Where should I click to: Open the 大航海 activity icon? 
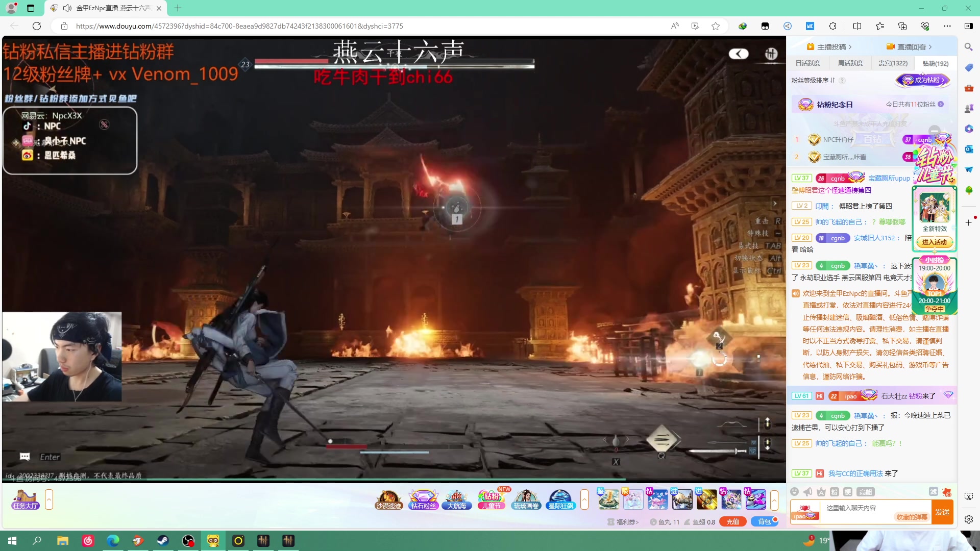pos(457,499)
